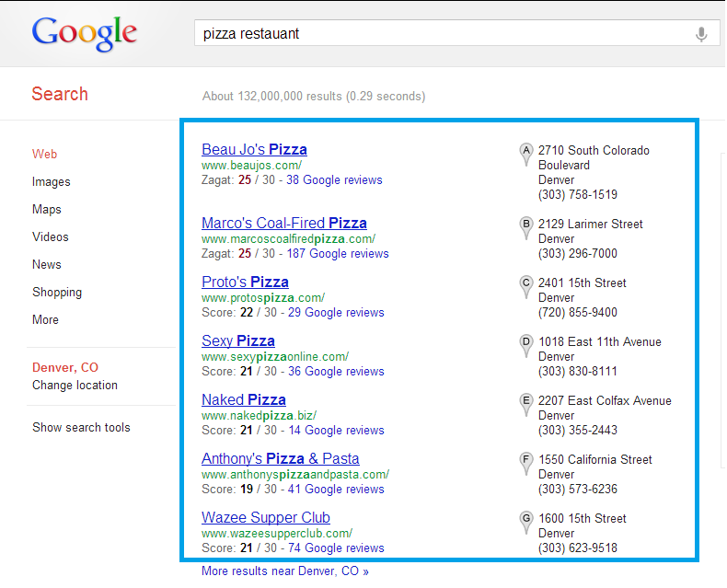727x588 pixels.
Task: Switch to Maps results
Action: pos(46,209)
